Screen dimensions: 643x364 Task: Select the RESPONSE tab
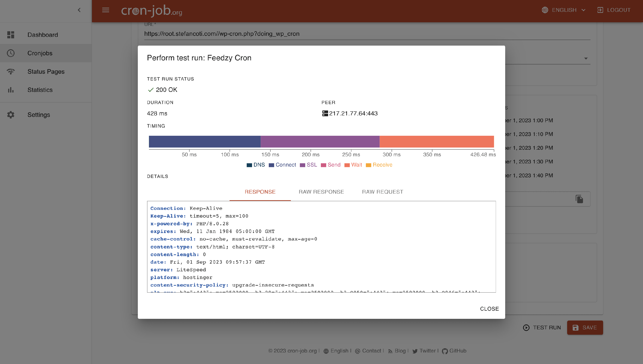pos(260,192)
